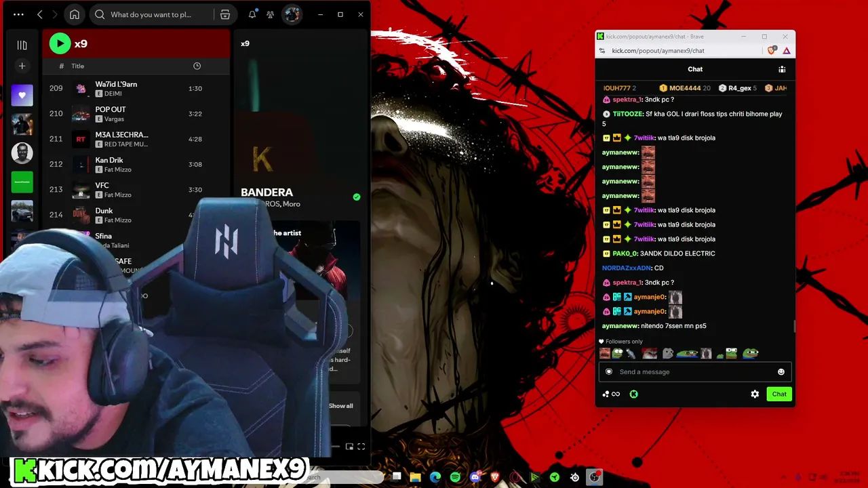The width and height of the screenshot is (868, 488).
Task: Click the Send a message field
Action: pyautogui.click(x=695, y=371)
